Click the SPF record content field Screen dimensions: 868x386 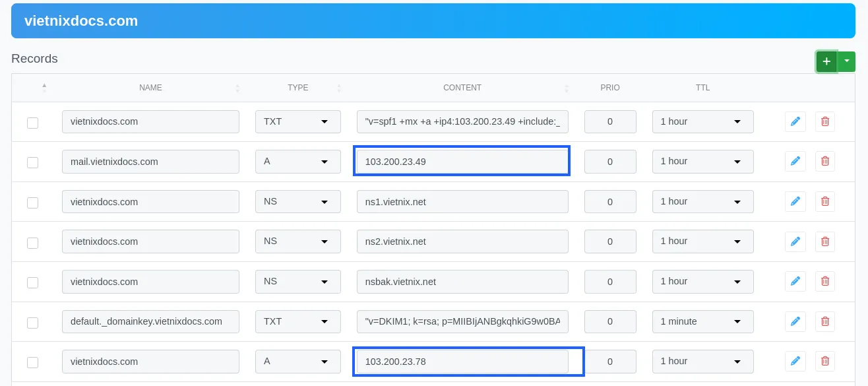point(462,121)
